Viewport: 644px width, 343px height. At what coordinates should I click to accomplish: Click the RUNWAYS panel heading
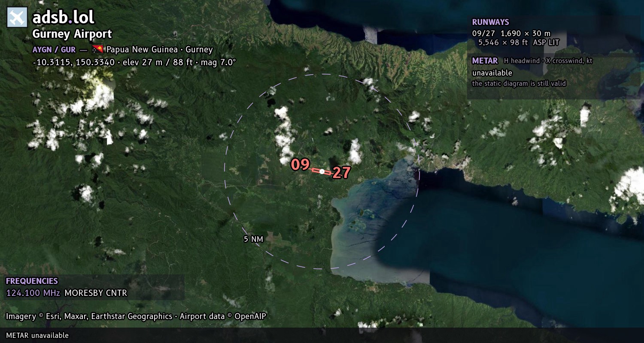pyautogui.click(x=491, y=22)
